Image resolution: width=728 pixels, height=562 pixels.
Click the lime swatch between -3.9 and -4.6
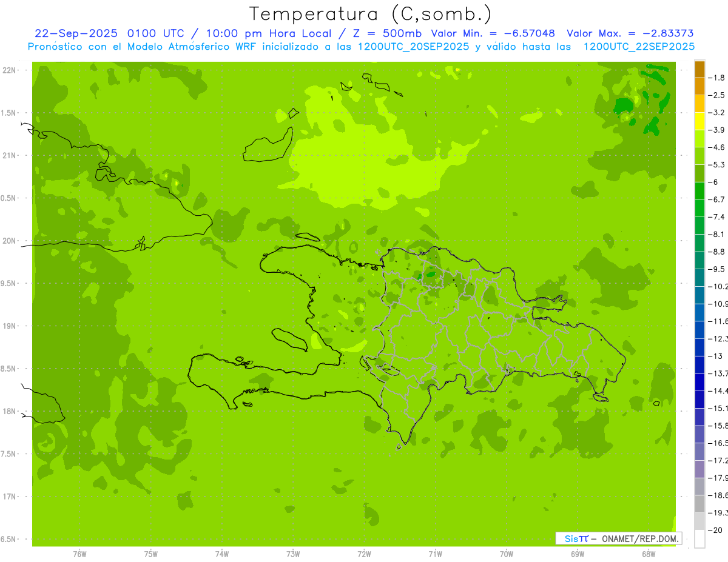pyautogui.click(x=699, y=139)
